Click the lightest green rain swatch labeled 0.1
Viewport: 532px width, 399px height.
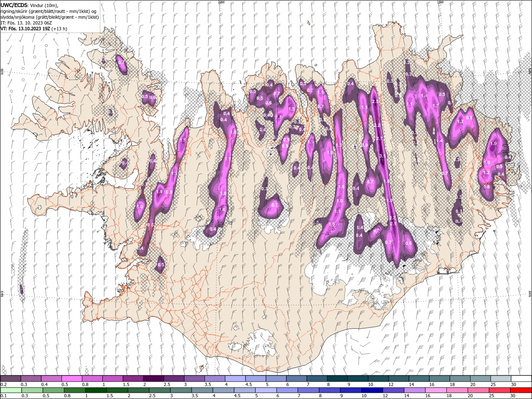point(11,390)
